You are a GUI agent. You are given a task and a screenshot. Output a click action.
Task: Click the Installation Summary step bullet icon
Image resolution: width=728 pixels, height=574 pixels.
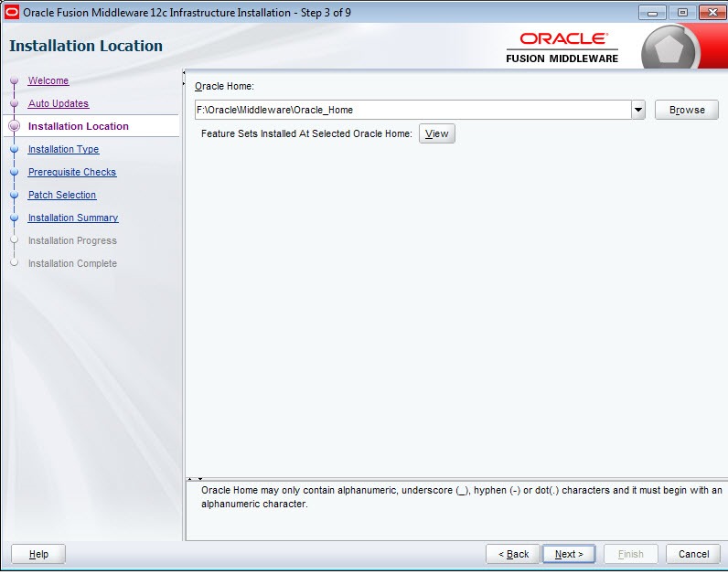pyautogui.click(x=15, y=218)
